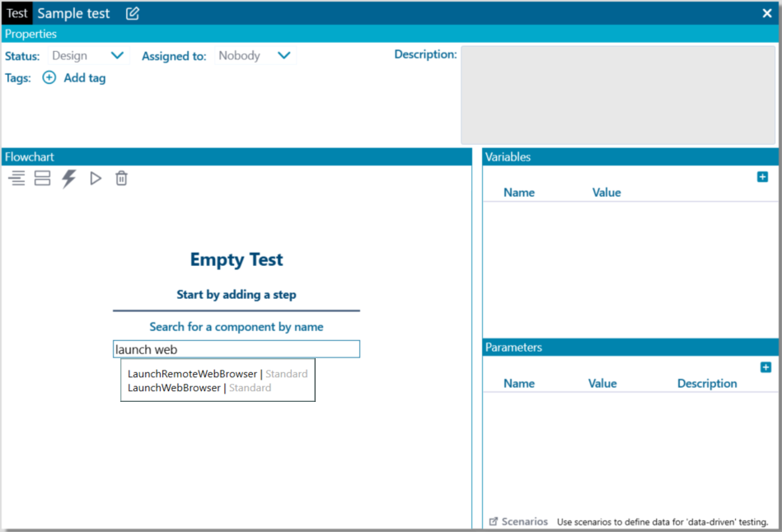Select LaunchRemoteWebBrowser from suggestions
The height and width of the screenshot is (532, 782).
click(x=218, y=374)
